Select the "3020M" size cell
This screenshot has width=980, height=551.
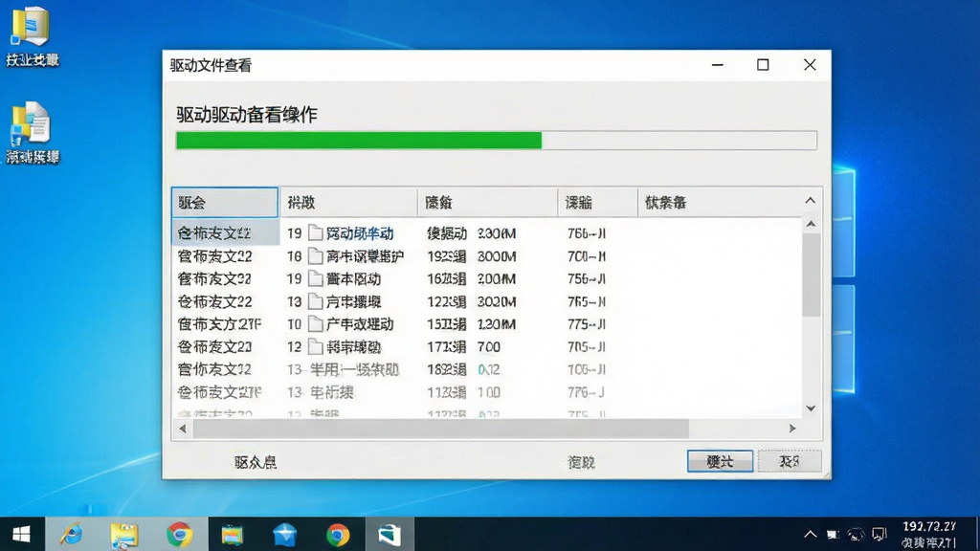tap(497, 301)
